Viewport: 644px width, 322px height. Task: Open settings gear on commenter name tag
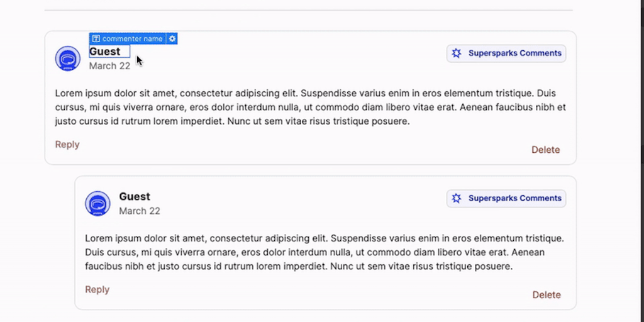[x=172, y=39]
